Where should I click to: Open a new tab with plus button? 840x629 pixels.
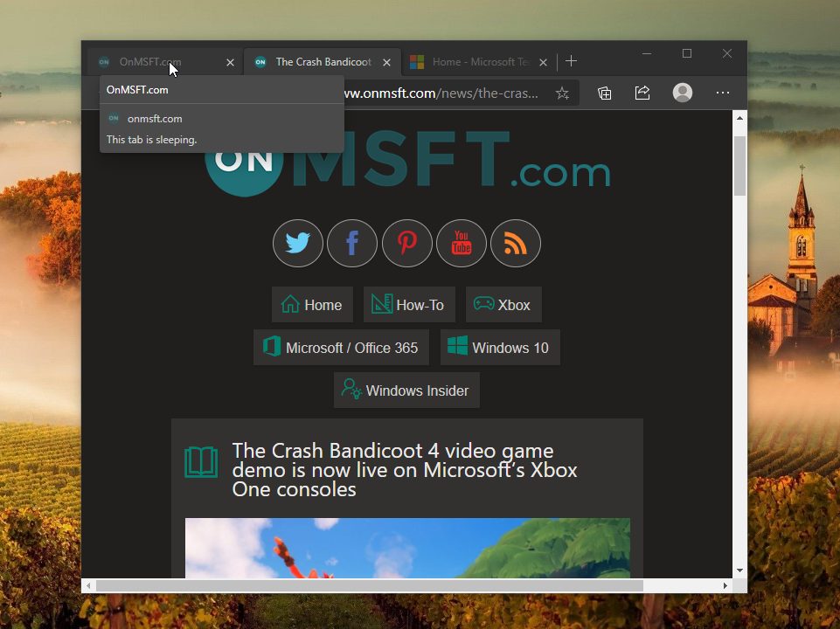click(571, 61)
